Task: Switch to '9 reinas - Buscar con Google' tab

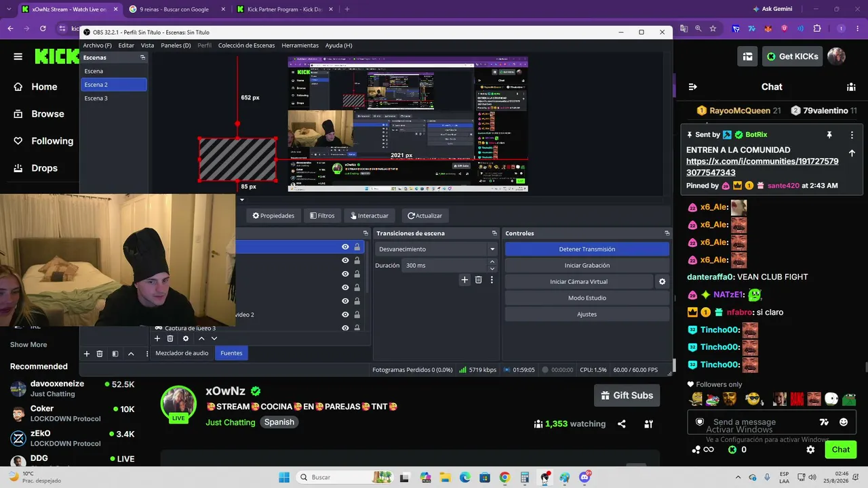Action: 174,9
